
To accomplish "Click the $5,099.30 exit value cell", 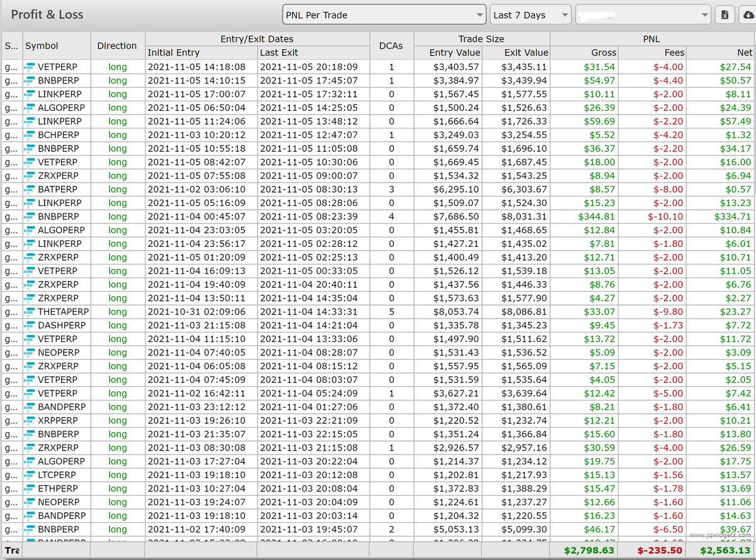I will coord(516,530).
